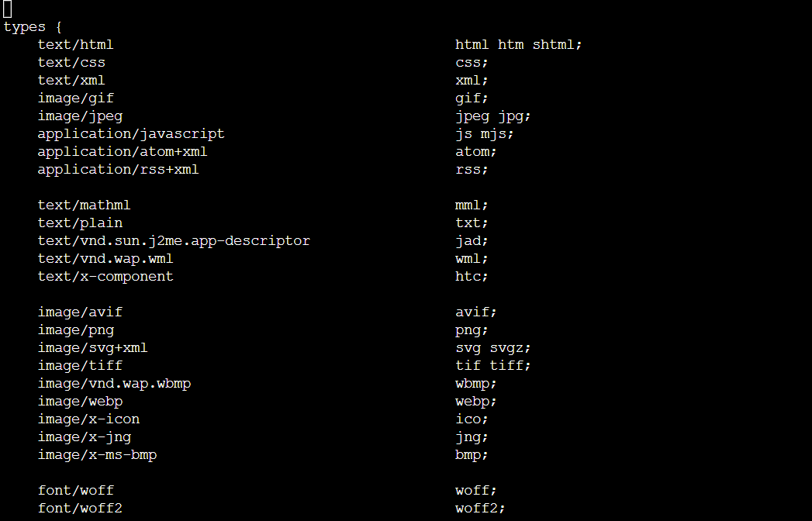The image size is (812, 521).
Task: Select the text/x-component type
Action: tap(105, 277)
